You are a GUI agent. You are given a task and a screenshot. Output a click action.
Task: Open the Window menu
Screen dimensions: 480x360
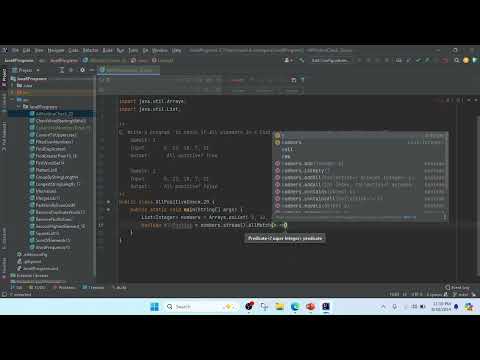[x=160, y=50]
